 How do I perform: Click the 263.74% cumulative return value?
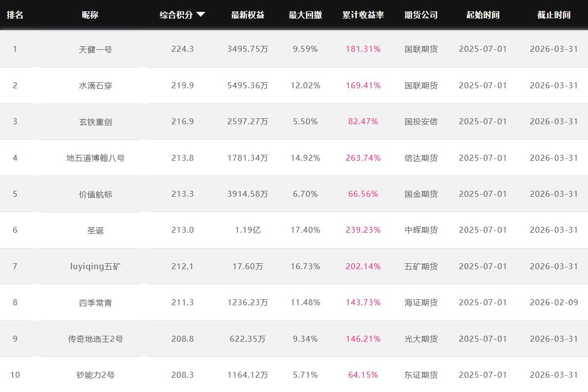[x=363, y=158]
